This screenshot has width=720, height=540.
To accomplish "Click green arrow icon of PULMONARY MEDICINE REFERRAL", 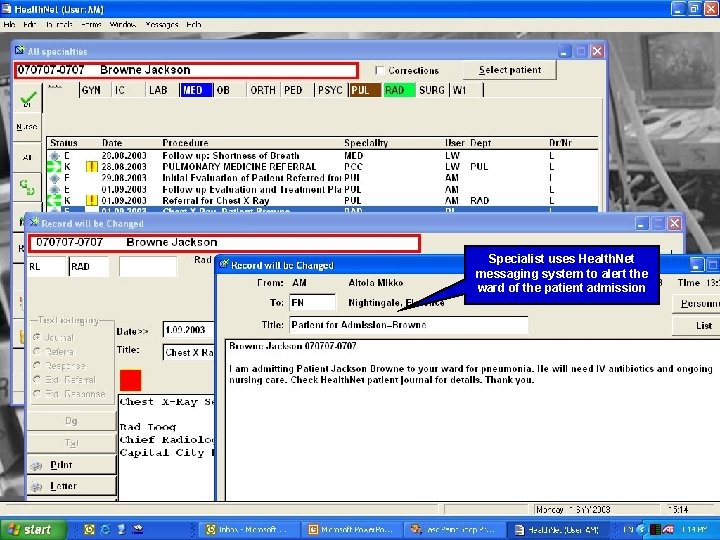I will [54, 167].
